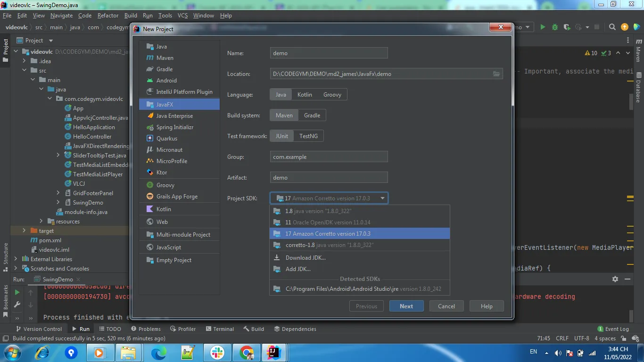Rerun SwingDemo in Run panel
The height and width of the screenshot is (362, 644).
click(x=17, y=292)
